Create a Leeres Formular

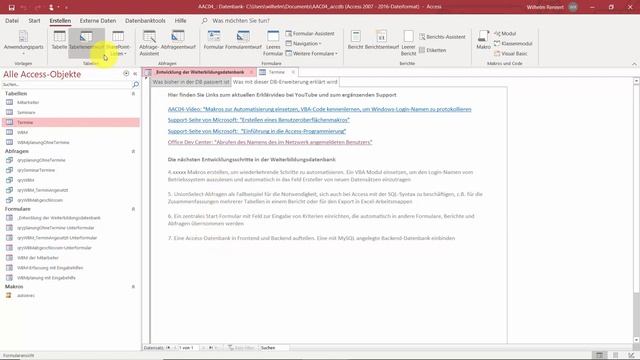click(x=273, y=43)
